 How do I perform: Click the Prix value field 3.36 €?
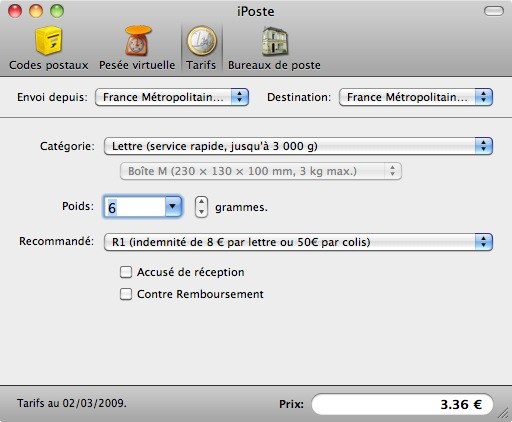click(x=402, y=404)
